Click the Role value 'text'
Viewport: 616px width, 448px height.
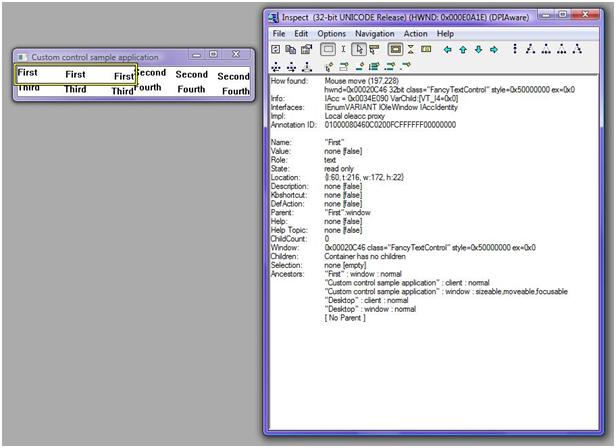pyautogui.click(x=330, y=160)
